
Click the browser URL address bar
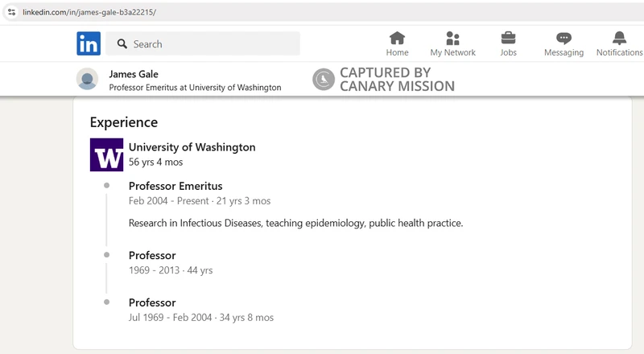tap(324, 12)
